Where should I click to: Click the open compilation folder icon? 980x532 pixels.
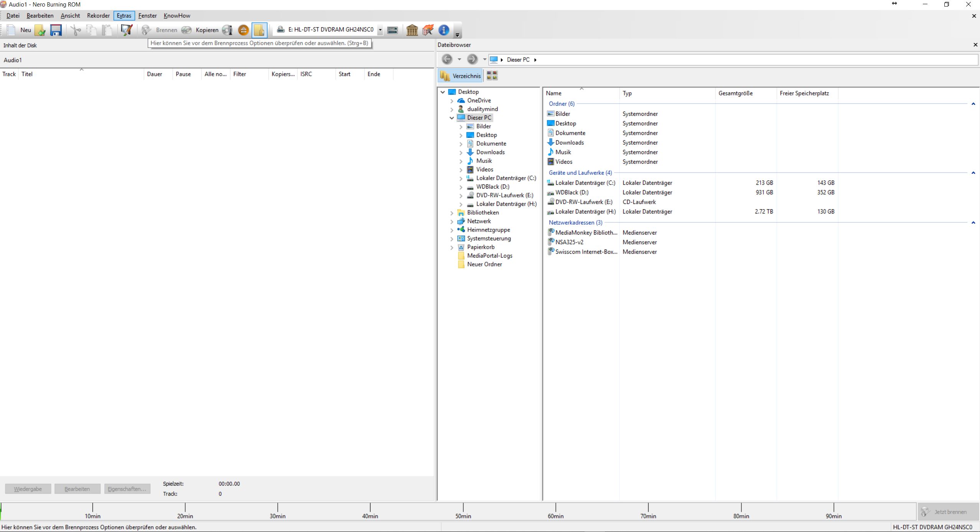40,30
